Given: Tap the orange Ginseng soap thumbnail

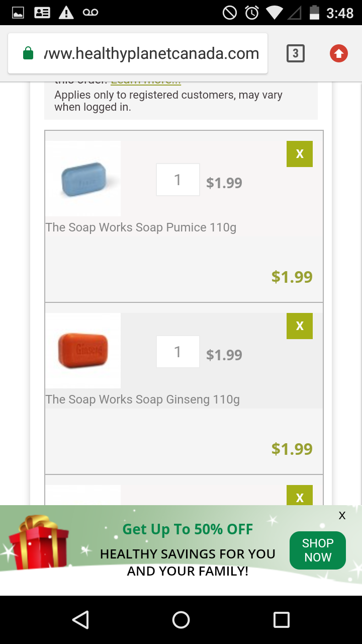Looking at the screenshot, I should (83, 351).
